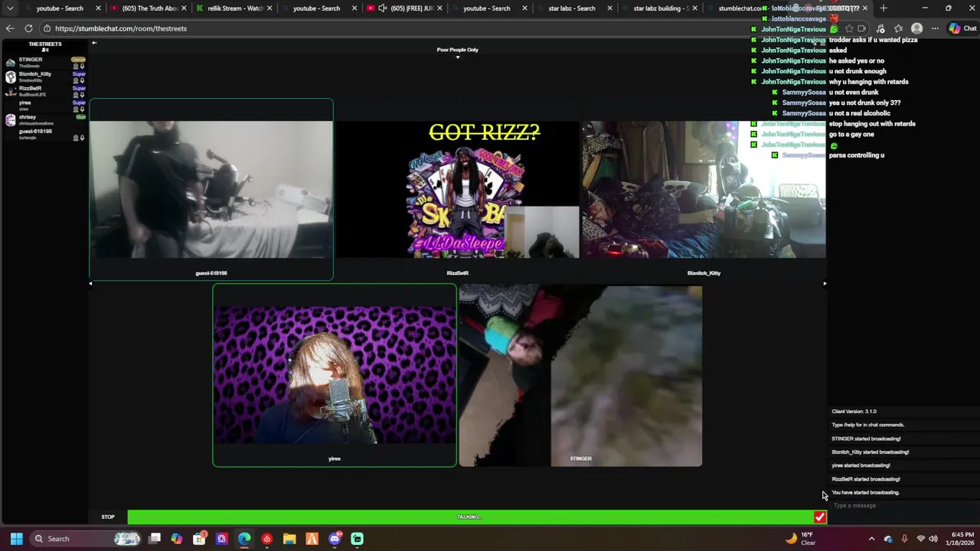This screenshot has width=980, height=551.
Task: Show next cameras with the right page arrow
Action: (x=825, y=284)
